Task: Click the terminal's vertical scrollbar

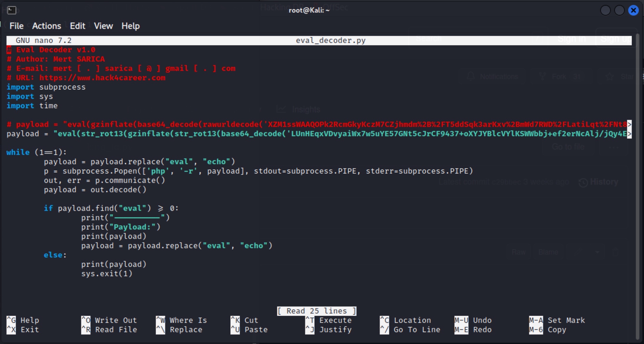Action: tap(638, 186)
